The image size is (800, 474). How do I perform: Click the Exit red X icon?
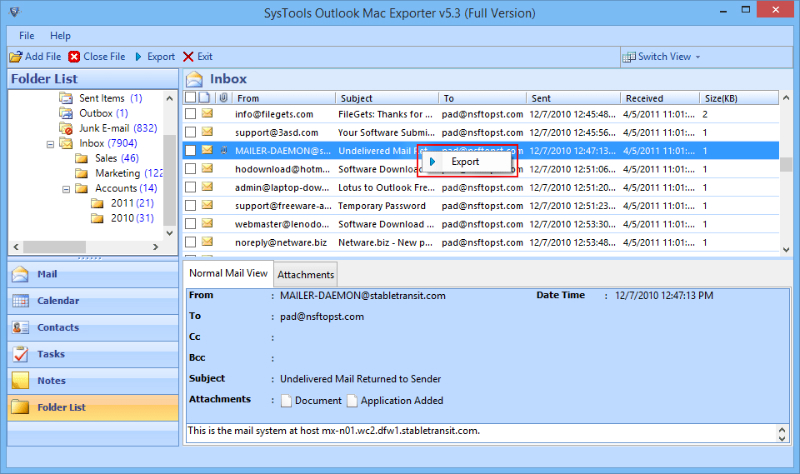(x=188, y=57)
